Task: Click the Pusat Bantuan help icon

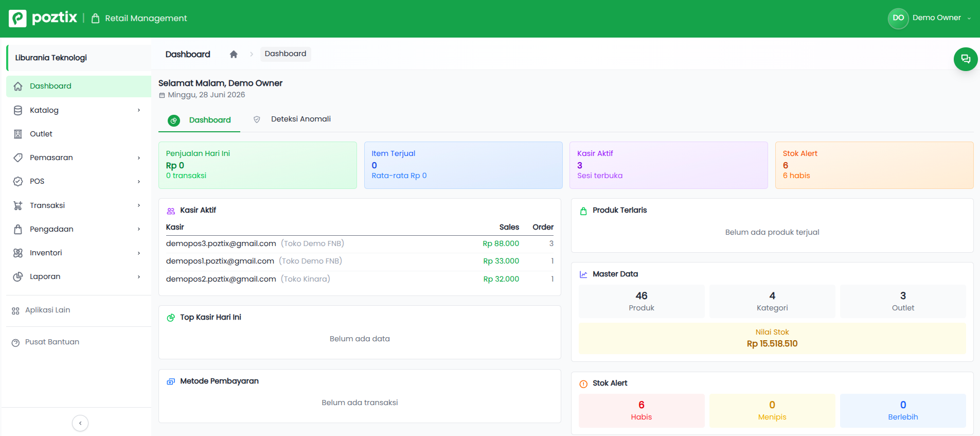Action: click(15, 342)
